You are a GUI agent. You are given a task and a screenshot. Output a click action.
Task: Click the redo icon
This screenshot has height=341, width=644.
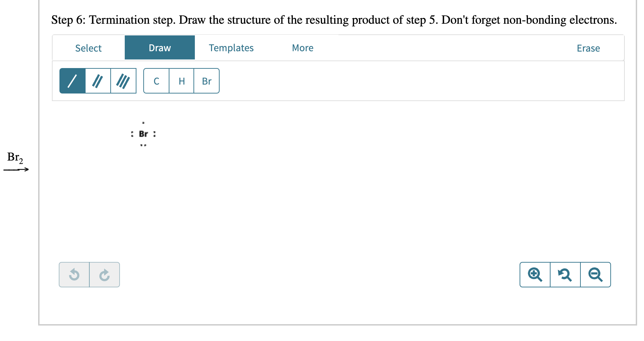(104, 275)
